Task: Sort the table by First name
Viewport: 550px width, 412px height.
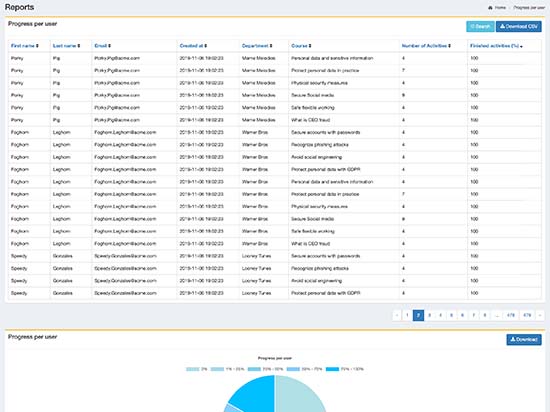Action: pyautogui.click(x=25, y=46)
